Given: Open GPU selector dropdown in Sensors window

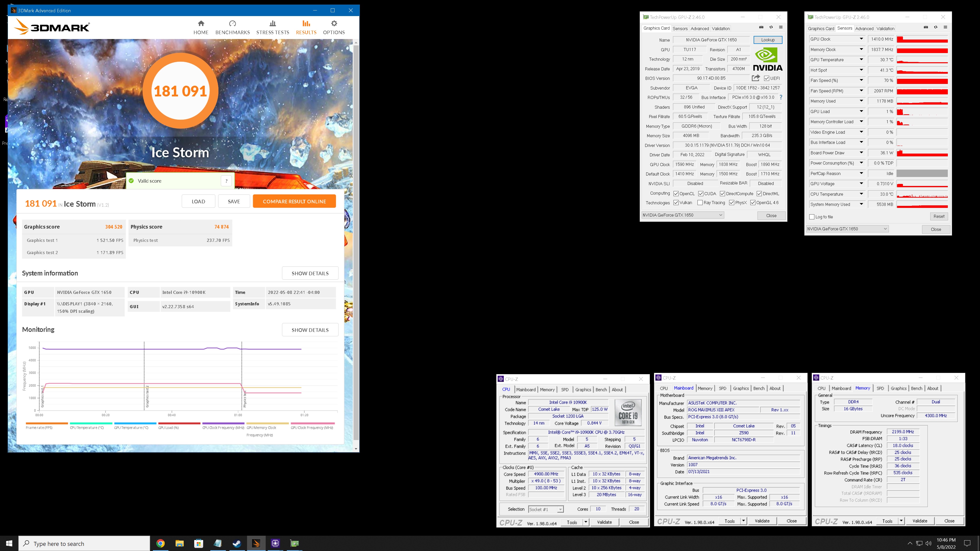Looking at the screenshot, I should [x=847, y=229].
